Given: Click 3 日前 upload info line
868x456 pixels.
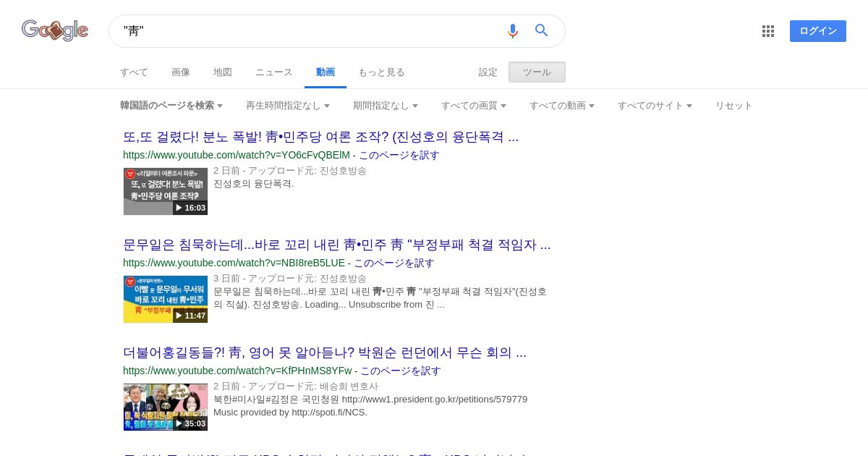Looking at the screenshot, I should click(x=290, y=279).
